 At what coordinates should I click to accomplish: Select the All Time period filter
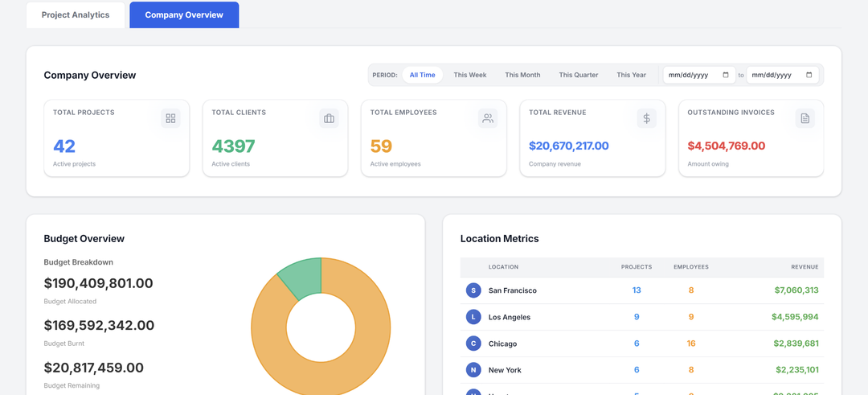(x=423, y=75)
